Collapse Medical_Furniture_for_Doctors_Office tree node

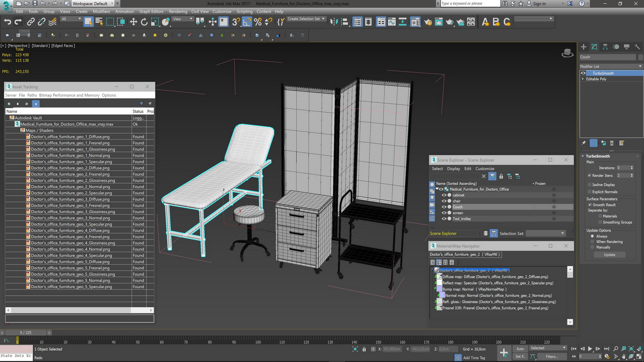(437, 189)
